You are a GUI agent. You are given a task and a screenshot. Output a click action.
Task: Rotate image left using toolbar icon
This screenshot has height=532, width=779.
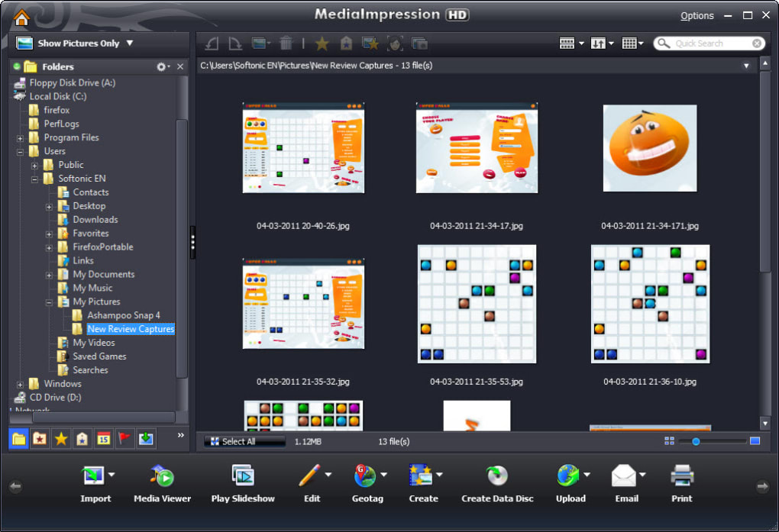[x=212, y=44]
